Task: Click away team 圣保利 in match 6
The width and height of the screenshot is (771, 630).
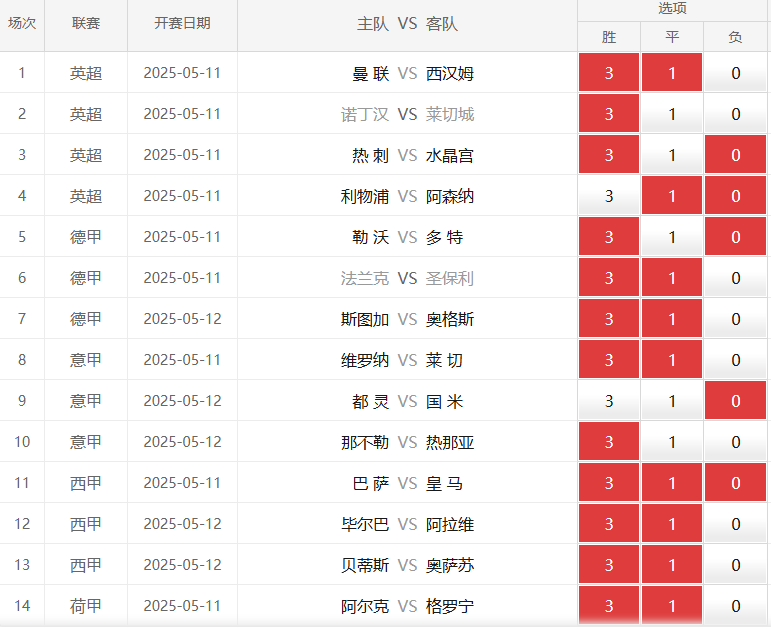Action: pyautogui.click(x=450, y=278)
